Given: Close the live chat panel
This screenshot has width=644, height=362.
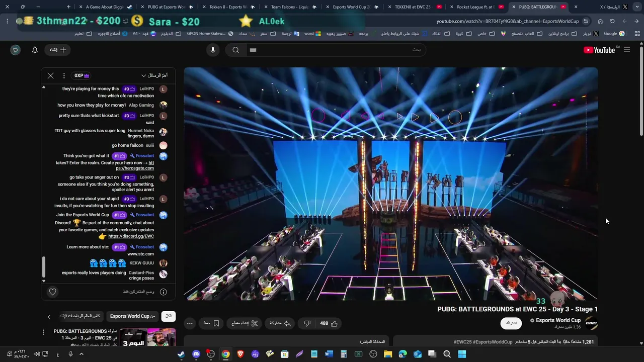Looking at the screenshot, I should (51, 75).
